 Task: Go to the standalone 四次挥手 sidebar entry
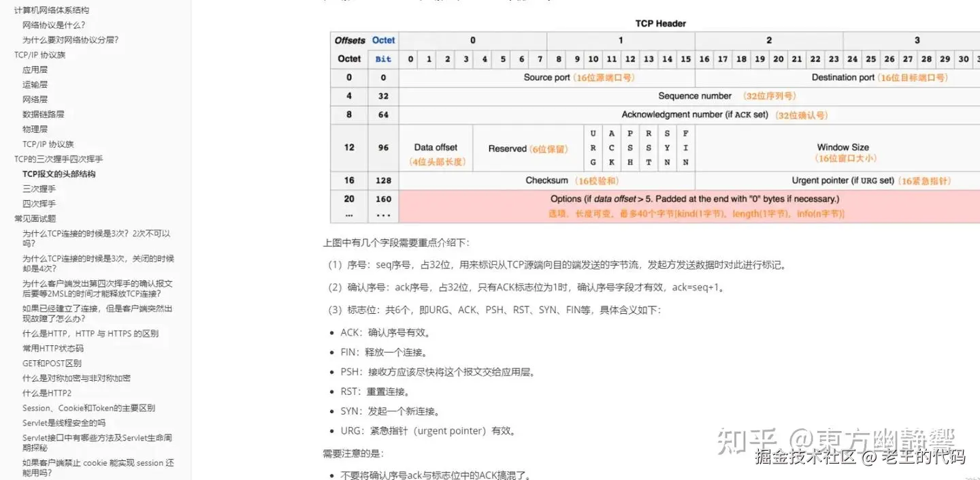39,204
